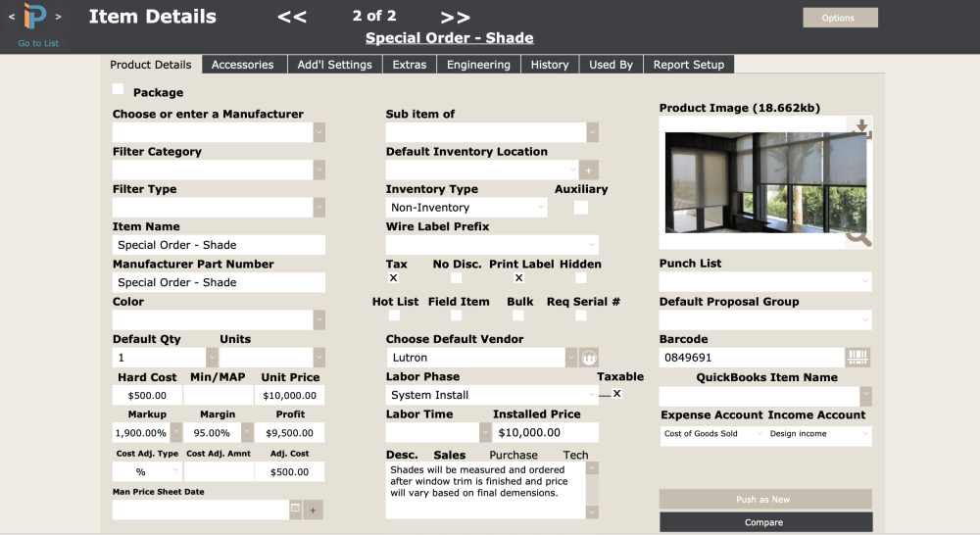
Task: Go back with the left arrow beside logo
Action: (12, 17)
